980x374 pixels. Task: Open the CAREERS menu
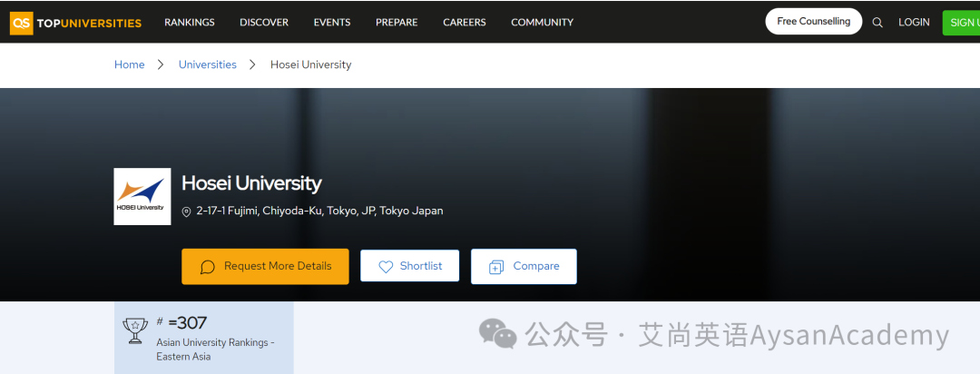465,23
